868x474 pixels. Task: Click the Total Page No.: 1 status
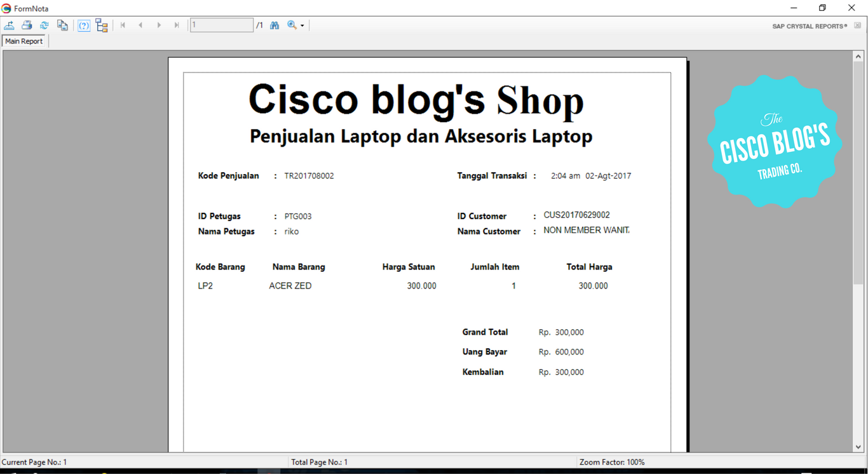click(319, 462)
